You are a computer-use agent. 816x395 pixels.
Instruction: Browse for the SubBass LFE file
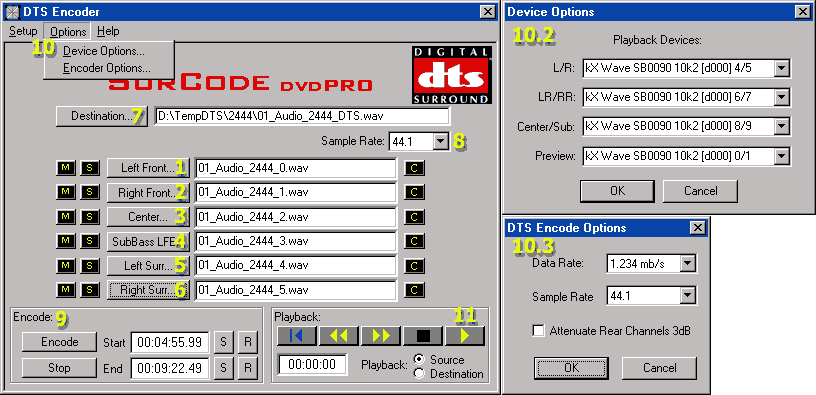pyautogui.click(x=148, y=241)
